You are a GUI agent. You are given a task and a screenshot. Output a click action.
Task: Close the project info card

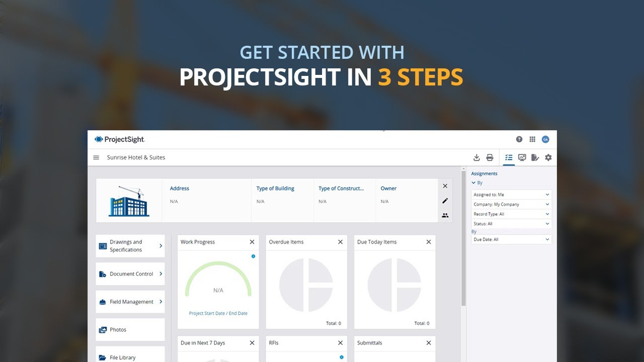(x=445, y=186)
